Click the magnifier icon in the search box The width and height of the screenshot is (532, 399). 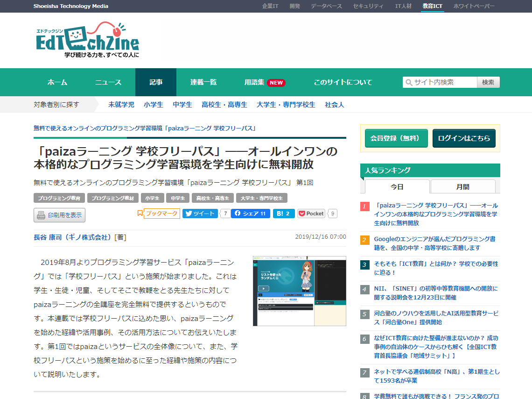click(409, 82)
